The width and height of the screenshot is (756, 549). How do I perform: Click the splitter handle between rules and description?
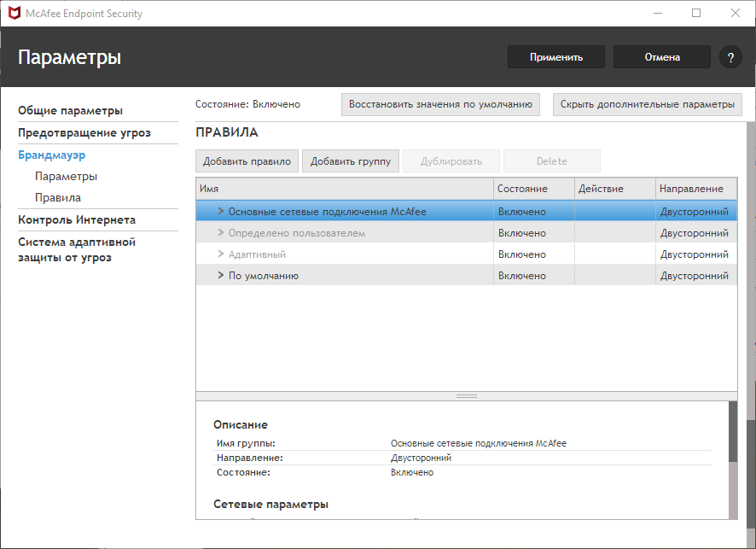click(466, 396)
